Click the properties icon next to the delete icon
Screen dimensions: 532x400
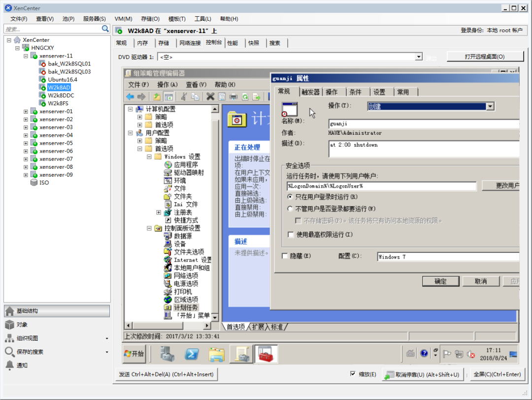click(x=222, y=96)
